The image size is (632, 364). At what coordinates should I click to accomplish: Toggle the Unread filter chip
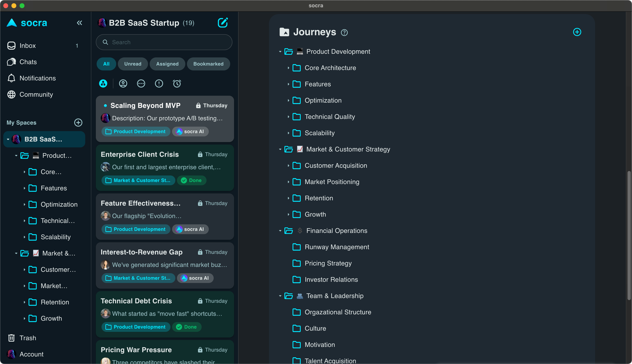coord(133,64)
